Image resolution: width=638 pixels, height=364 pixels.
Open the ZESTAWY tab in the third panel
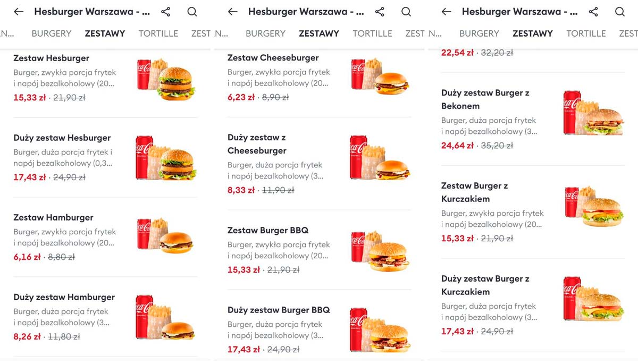[x=533, y=33]
